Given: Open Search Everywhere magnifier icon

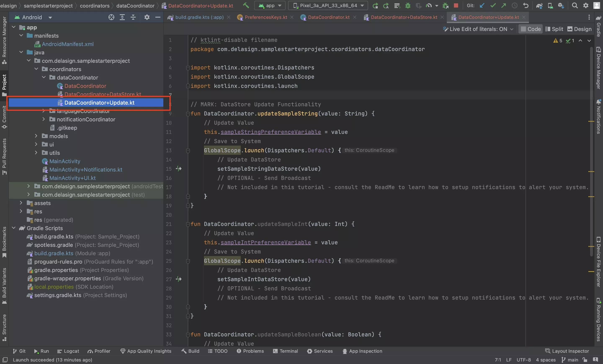Looking at the screenshot, I should [x=575, y=5].
